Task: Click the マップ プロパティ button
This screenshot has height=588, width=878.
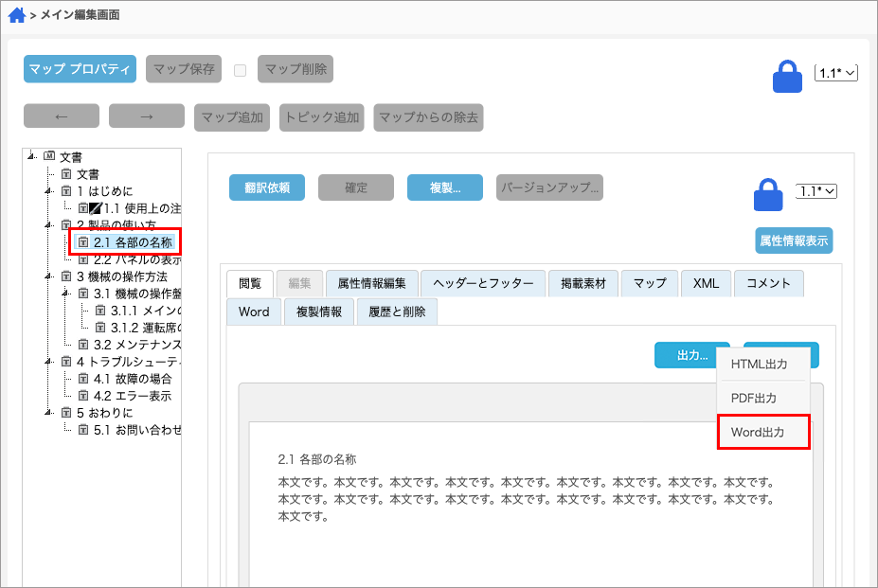Action: pyautogui.click(x=80, y=69)
